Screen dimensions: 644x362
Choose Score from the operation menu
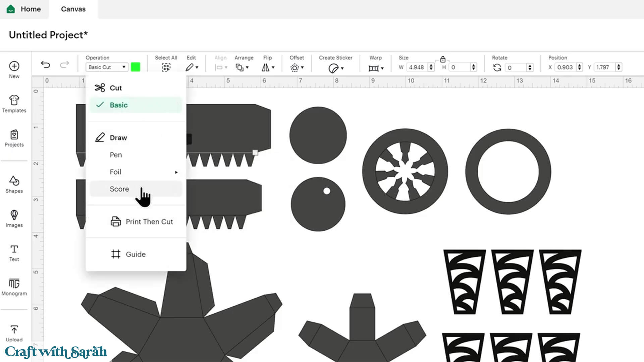(x=119, y=189)
